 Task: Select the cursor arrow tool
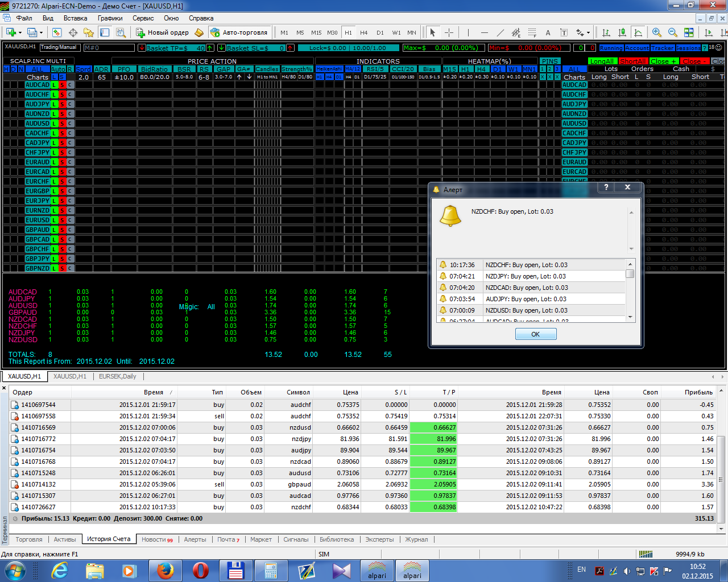(433, 32)
